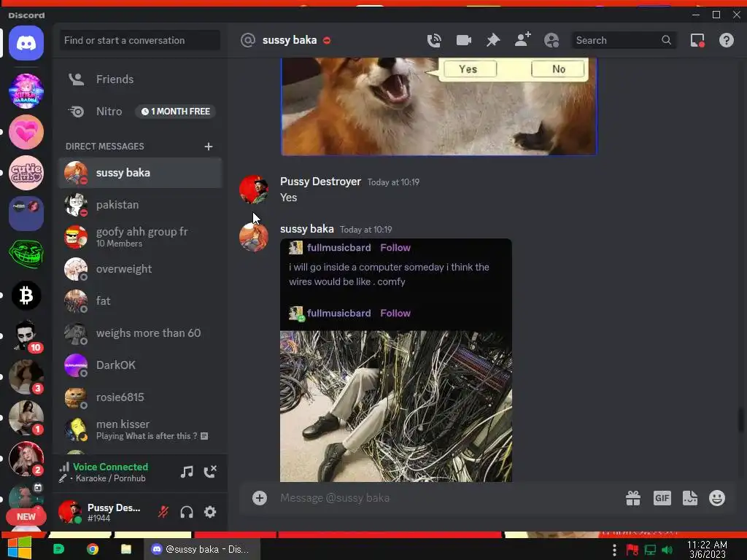
Task: Toggle headphones deafen
Action: click(187, 512)
